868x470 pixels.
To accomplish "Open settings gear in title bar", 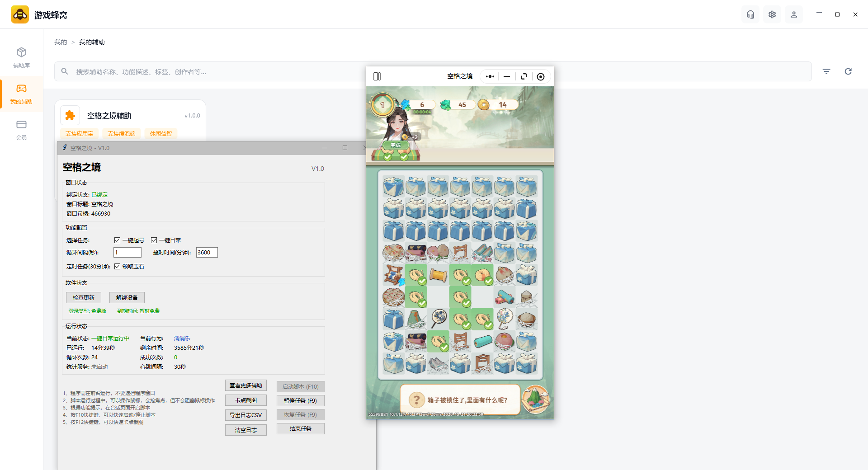I will [x=772, y=14].
